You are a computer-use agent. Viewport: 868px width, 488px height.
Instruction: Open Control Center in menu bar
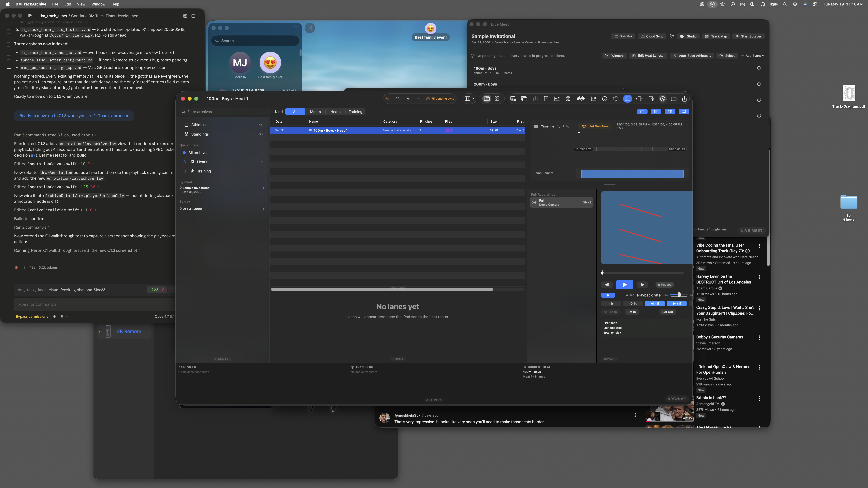tap(815, 4)
